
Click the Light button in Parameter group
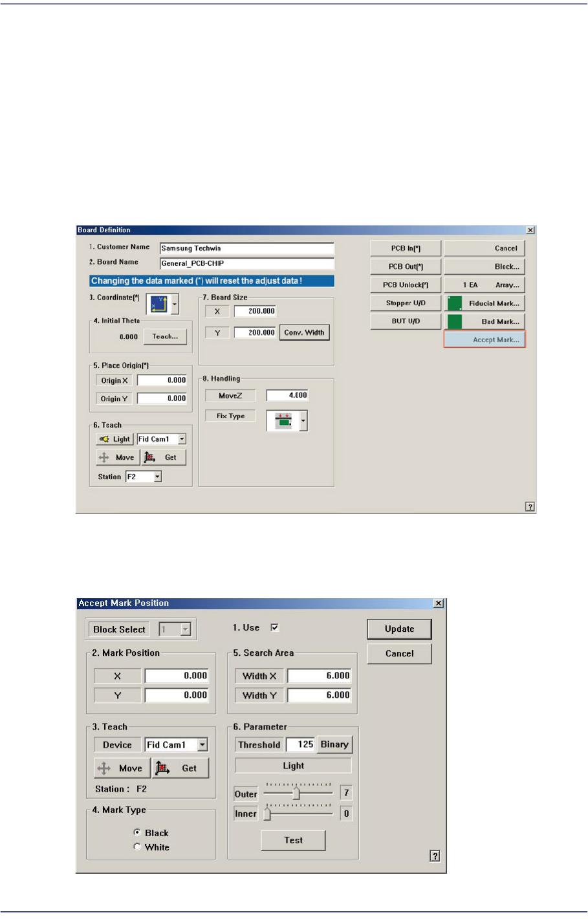click(x=293, y=766)
